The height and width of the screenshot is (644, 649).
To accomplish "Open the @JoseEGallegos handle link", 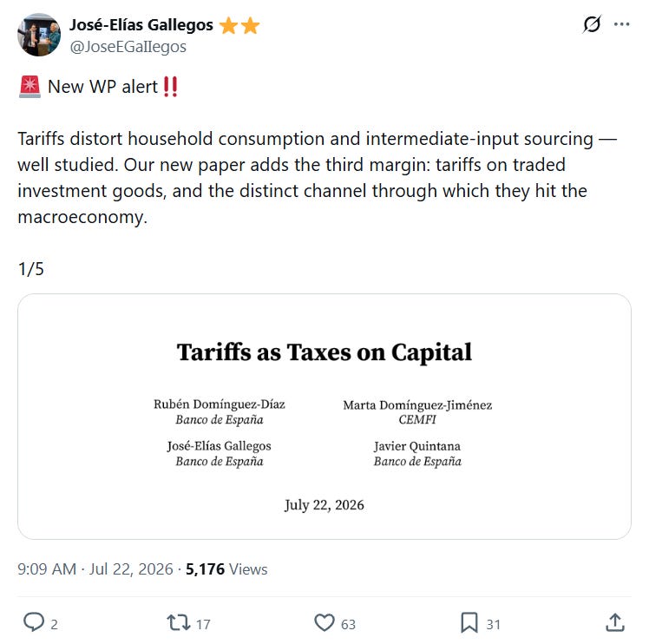I will click(x=128, y=47).
